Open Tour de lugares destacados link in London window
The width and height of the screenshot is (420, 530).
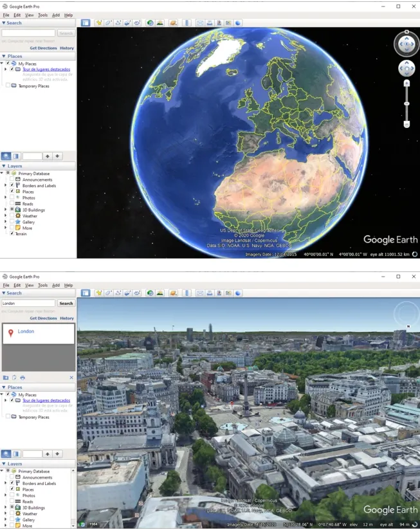tap(46, 400)
